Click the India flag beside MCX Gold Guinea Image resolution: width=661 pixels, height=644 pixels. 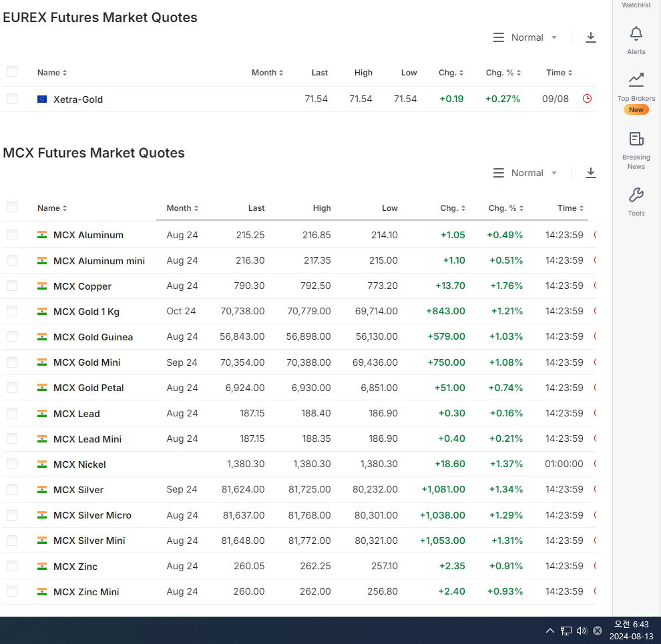42,337
